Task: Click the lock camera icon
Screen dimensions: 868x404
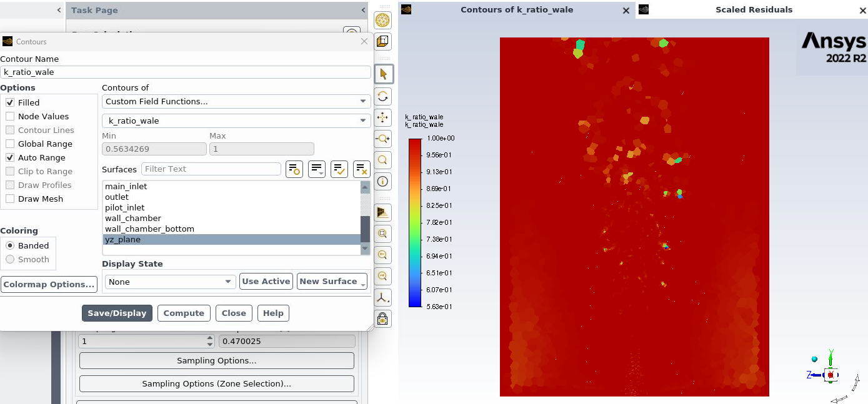Action: [x=383, y=319]
